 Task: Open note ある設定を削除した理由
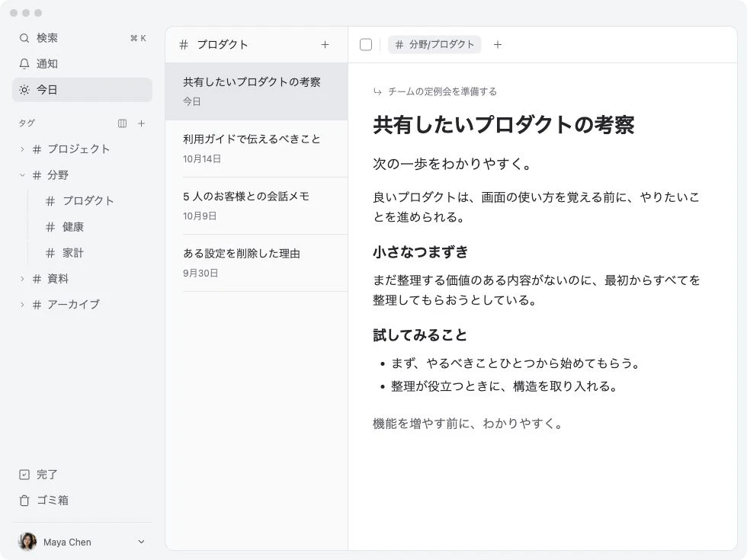256,263
